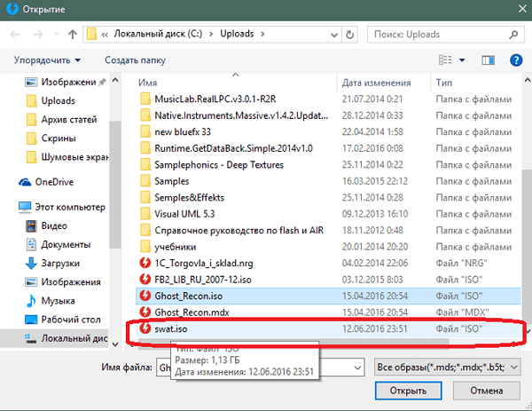Sort by Дата изменения column

(x=376, y=83)
